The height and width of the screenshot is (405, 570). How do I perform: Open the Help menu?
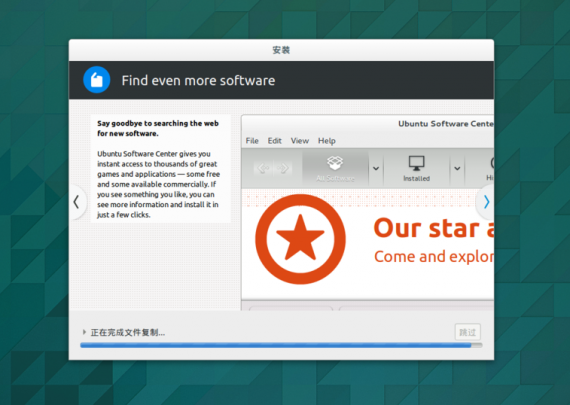(x=326, y=141)
